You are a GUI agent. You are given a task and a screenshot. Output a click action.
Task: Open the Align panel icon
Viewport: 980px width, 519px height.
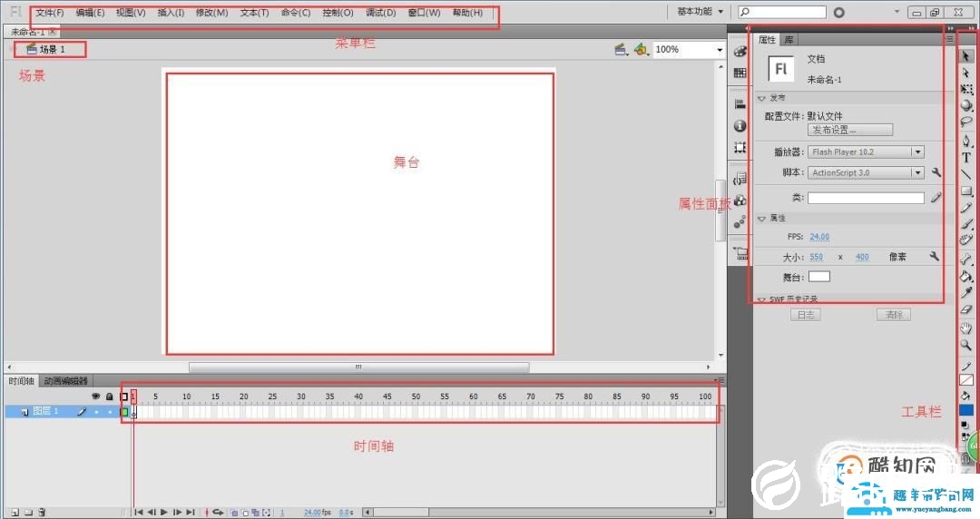[x=740, y=103]
